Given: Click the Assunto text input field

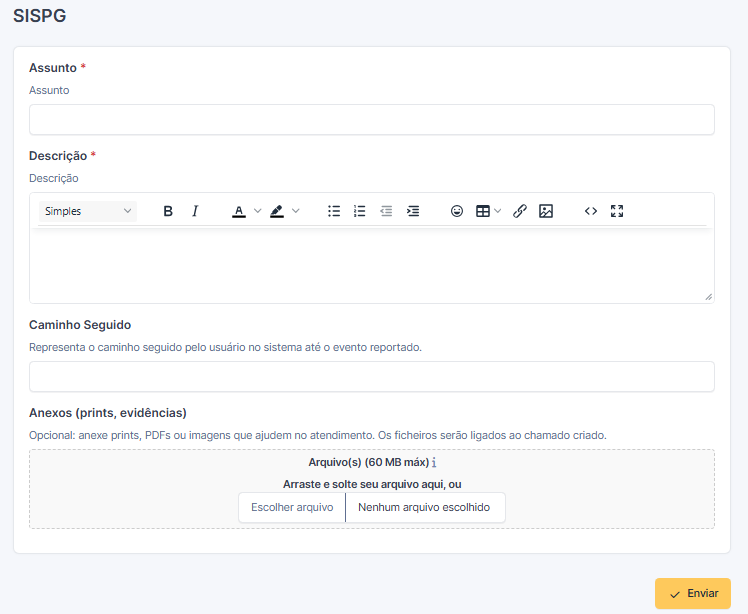Looking at the screenshot, I should (x=372, y=119).
